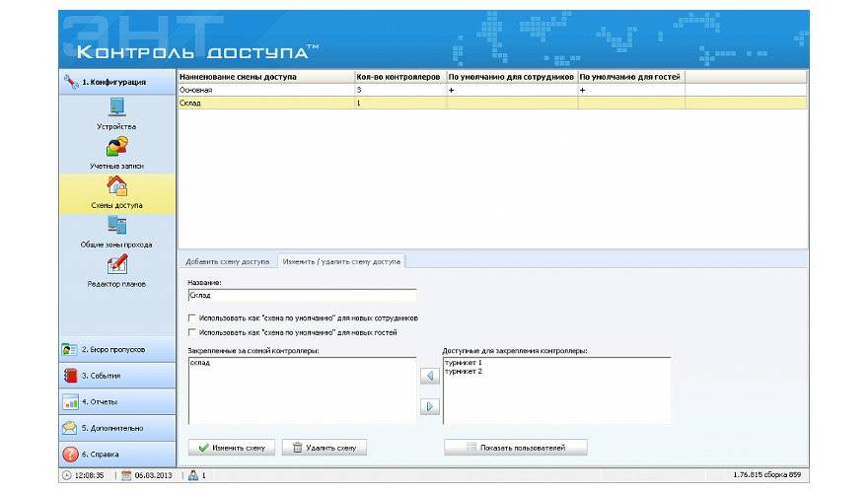
Task: Select Изменить / удалить схему доступа tab
Action: click(341, 261)
